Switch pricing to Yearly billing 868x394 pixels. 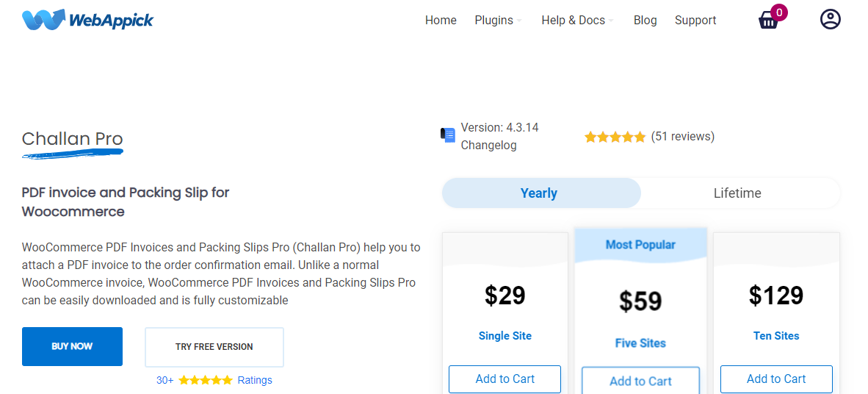(x=540, y=193)
